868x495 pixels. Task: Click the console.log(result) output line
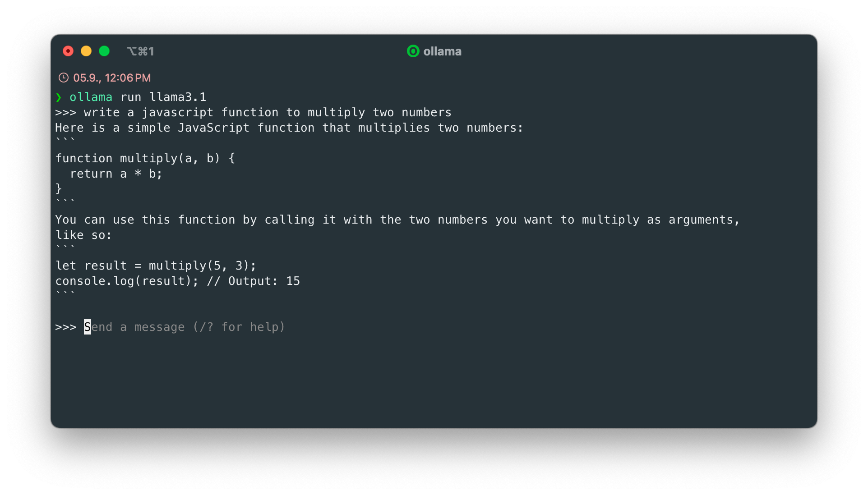(178, 281)
